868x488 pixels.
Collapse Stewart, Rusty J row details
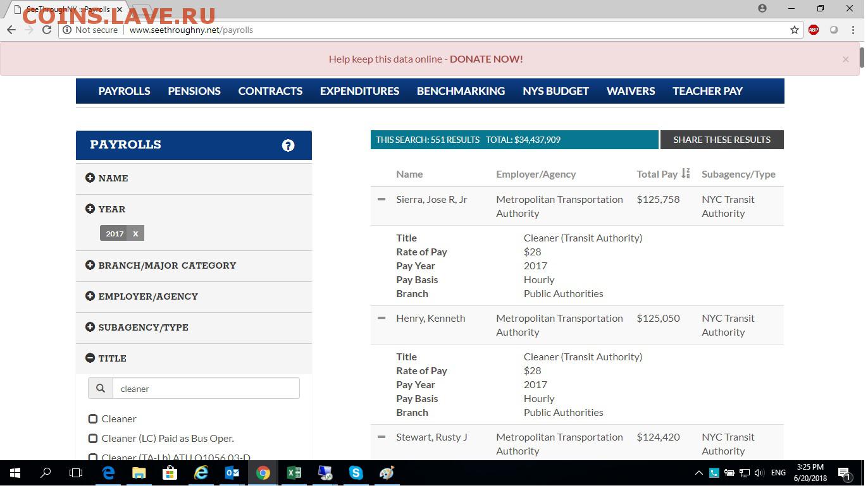[x=381, y=437]
